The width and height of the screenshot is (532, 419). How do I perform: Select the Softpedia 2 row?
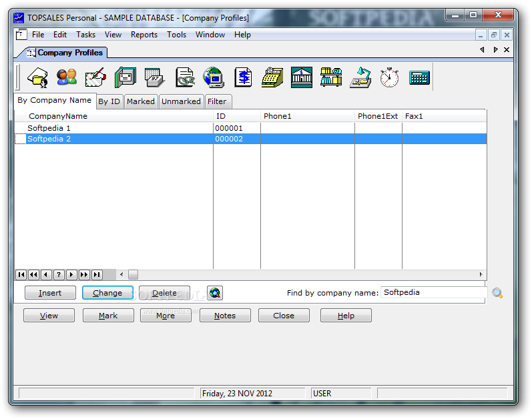(x=250, y=139)
